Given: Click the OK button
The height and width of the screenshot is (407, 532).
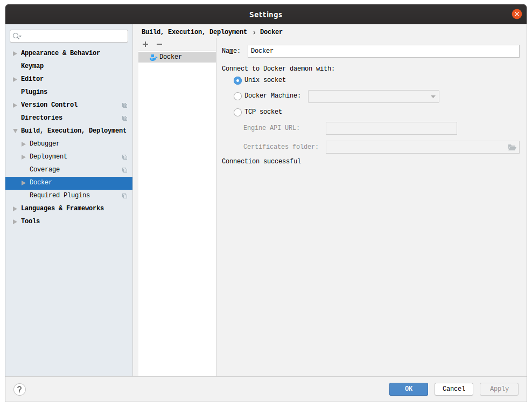Looking at the screenshot, I should pyautogui.click(x=409, y=389).
